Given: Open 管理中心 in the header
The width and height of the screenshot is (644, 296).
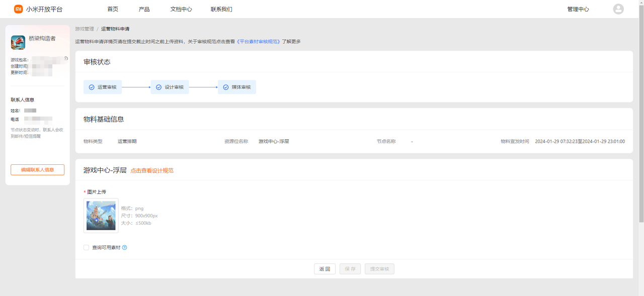Looking at the screenshot, I should click(x=578, y=9).
